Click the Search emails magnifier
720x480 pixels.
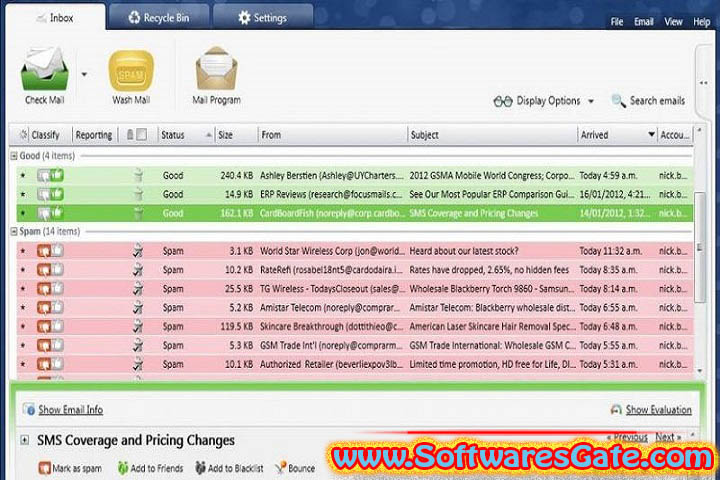pyautogui.click(x=619, y=101)
